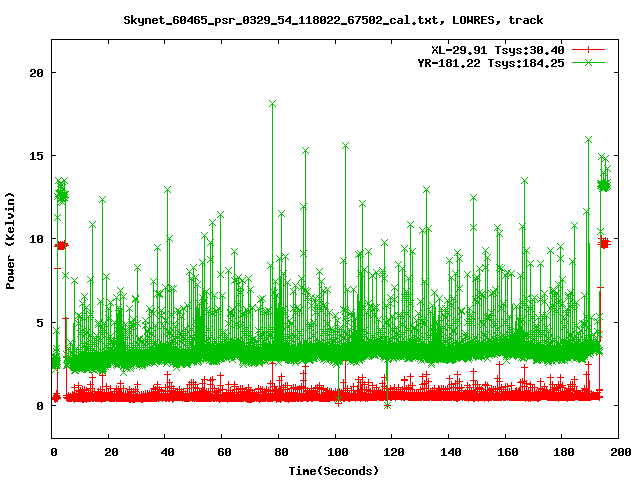
Task: Click the x-axis tick label 100
Action: 338,452
